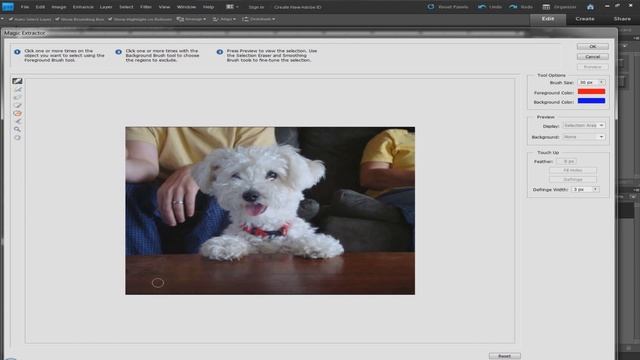Click the Defringe button
Viewport: 640px width, 360px height.
[x=573, y=180]
